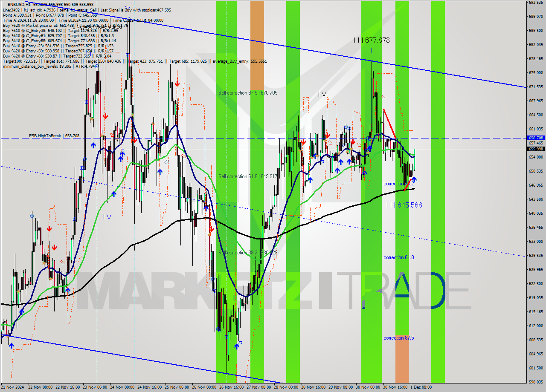546x392 pixels.
Task: Click the 30 Nov 00:00 time label
Action: [369, 387]
